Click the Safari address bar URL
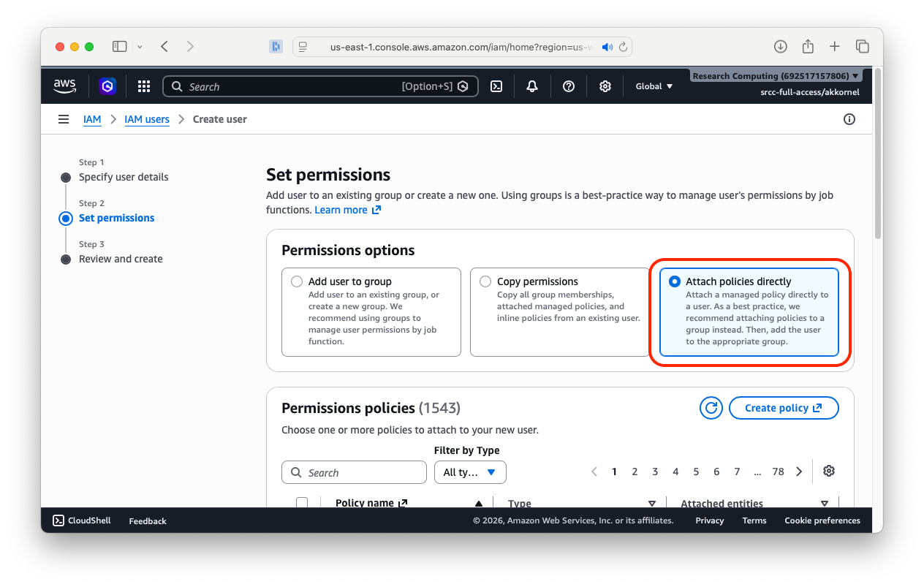This screenshot has width=924, height=587. click(x=461, y=47)
